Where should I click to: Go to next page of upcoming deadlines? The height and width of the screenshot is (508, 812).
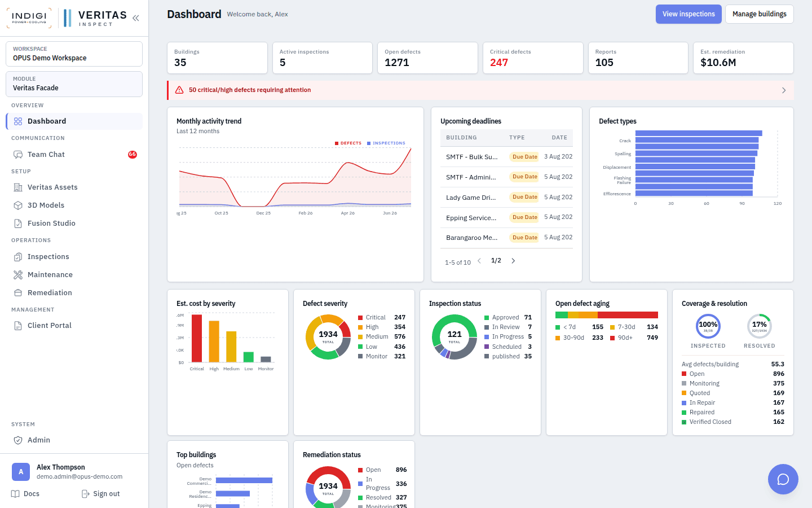click(513, 261)
